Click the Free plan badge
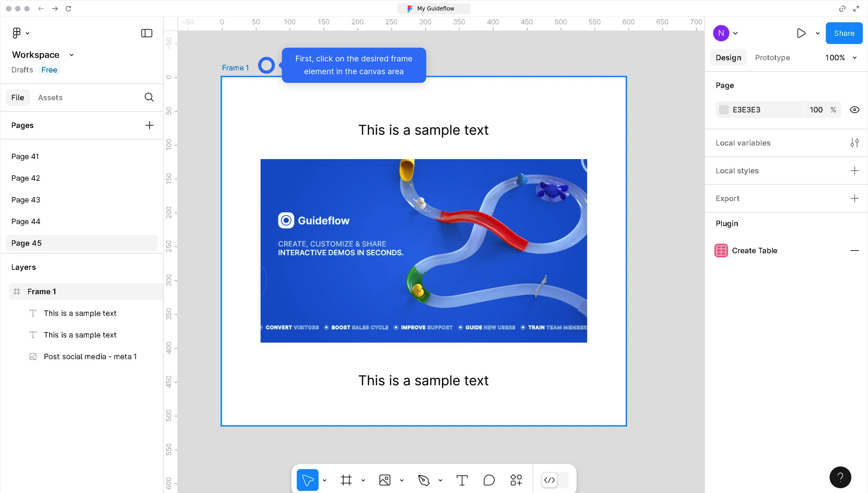The width and height of the screenshot is (868, 493). point(49,70)
